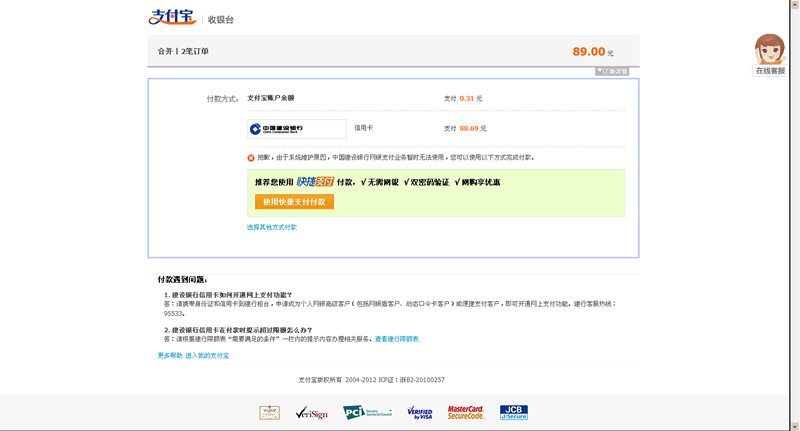Image resolution: width=800 pixels, height=431 pixels.
Task: Click the 更多帮助 help link
Action: (x=169, y=355)
